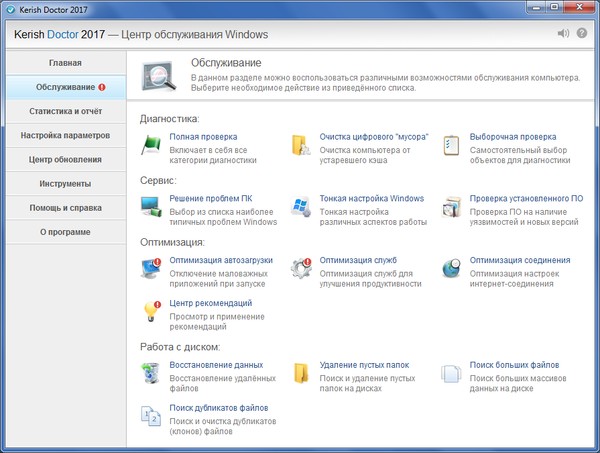Open the Главная sidebar tab
The image size is (600, 453).
(x=65, y=63)
